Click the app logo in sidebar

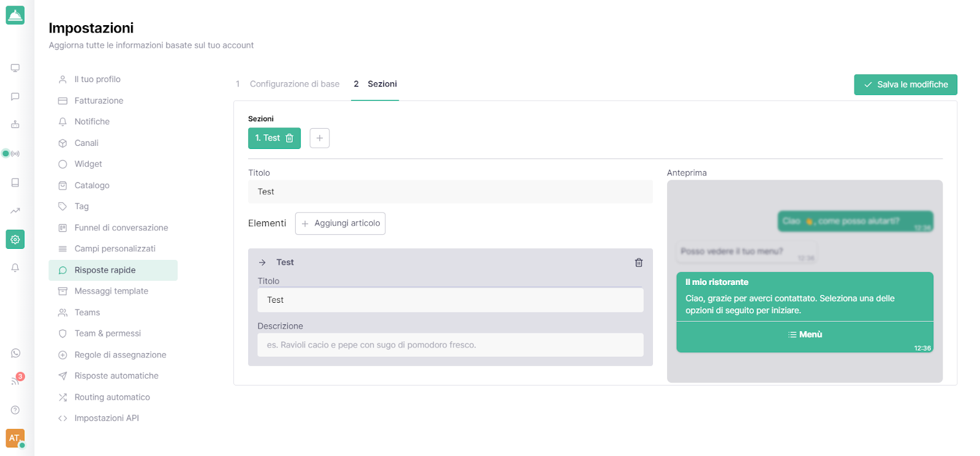[x=15, y=15]
